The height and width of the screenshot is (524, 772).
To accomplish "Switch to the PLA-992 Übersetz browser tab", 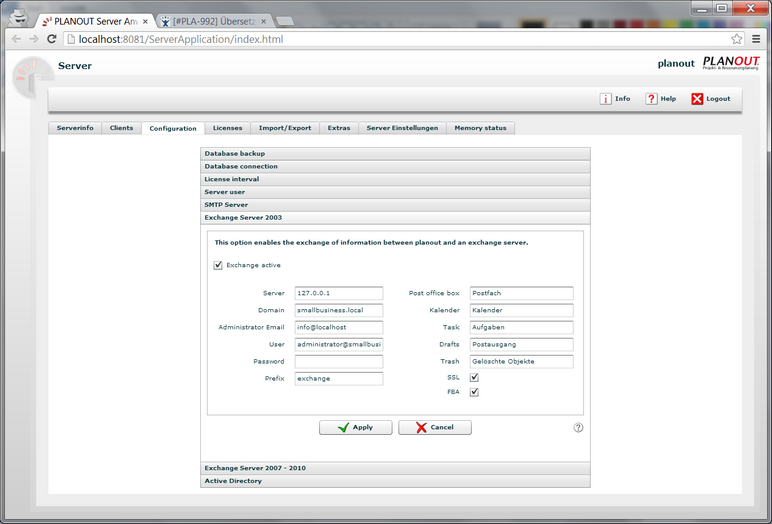I will coord(213,22).
